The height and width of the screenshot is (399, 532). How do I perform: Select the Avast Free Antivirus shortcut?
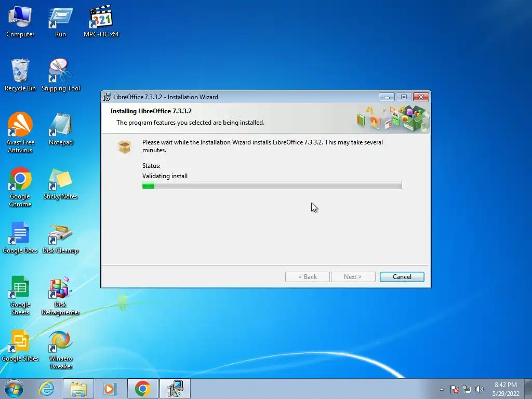(x=20, y=132)
